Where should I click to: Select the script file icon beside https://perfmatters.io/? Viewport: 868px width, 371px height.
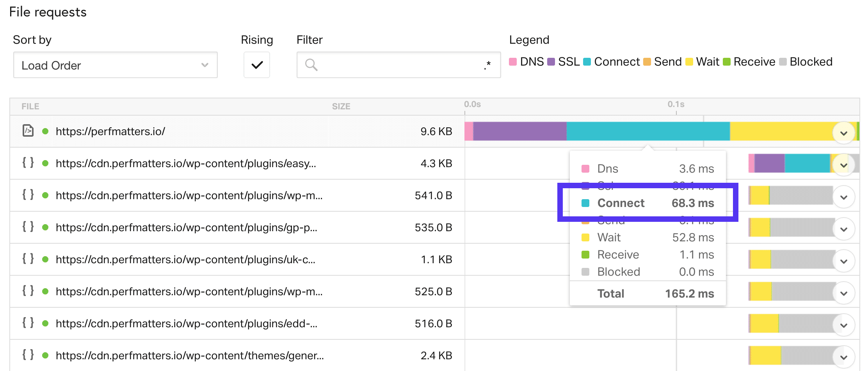click(29, 132)
